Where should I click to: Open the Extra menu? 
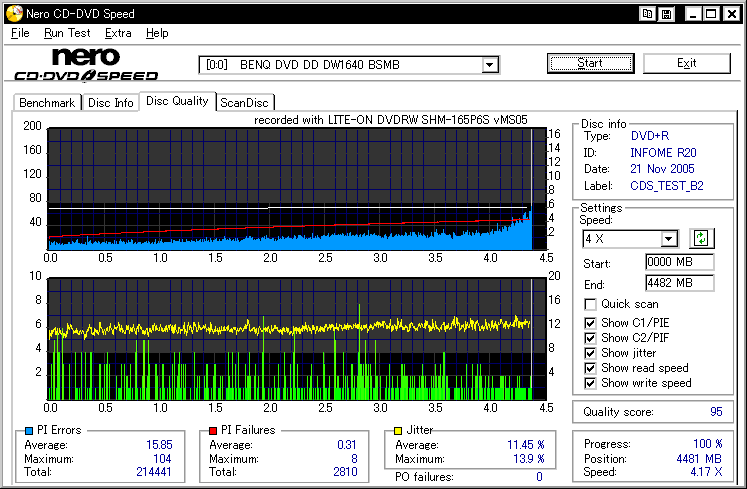[118, 33]
